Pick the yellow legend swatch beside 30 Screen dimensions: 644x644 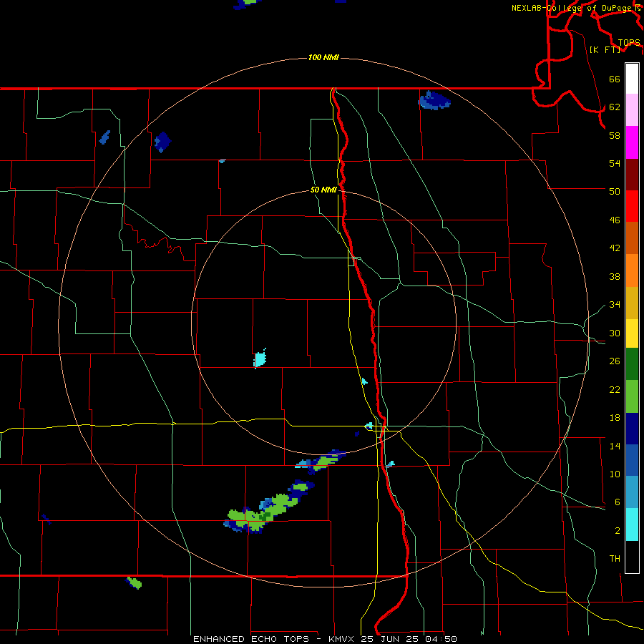(632, 333)
